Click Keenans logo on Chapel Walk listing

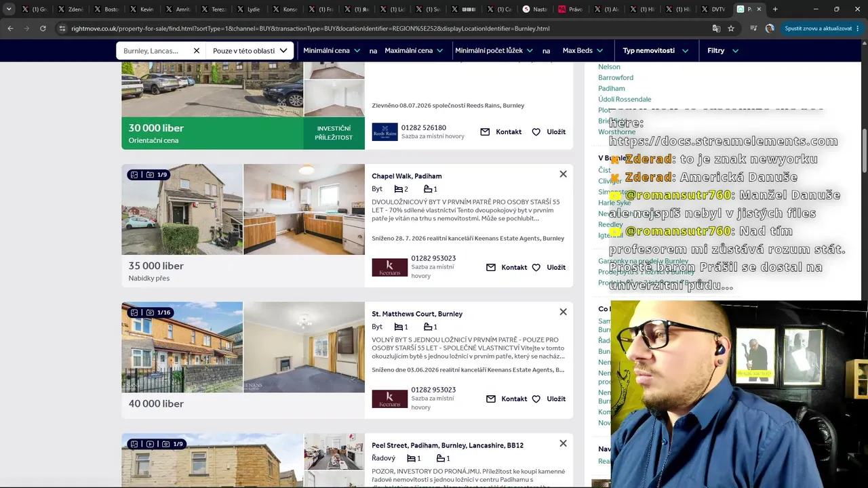coord(390,268)
